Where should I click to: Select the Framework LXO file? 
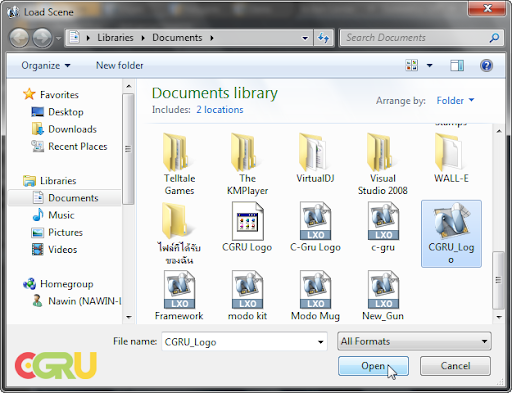(179, 296)
